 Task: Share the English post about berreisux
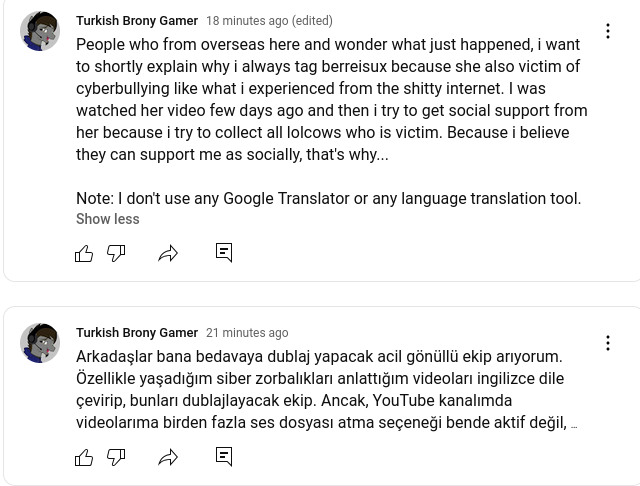(x=168, y=253)
